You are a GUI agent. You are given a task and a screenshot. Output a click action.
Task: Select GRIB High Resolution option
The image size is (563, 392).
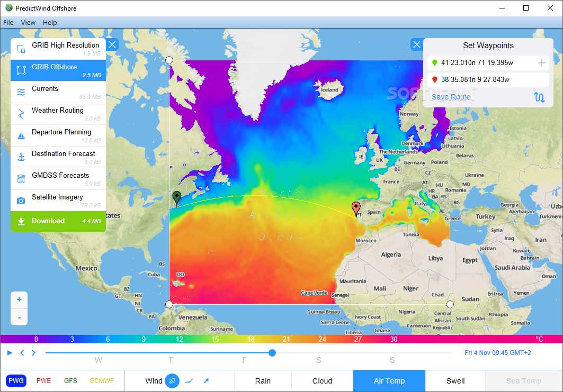[58, 49]
